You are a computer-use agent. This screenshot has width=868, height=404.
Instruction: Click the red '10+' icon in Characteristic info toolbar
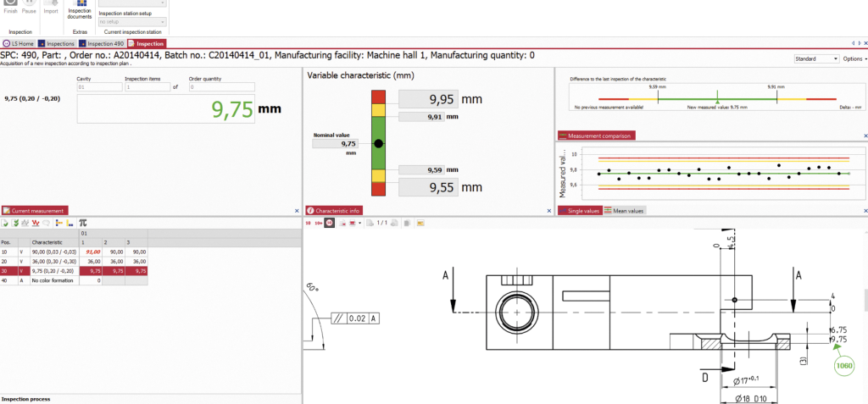(319, 223)
